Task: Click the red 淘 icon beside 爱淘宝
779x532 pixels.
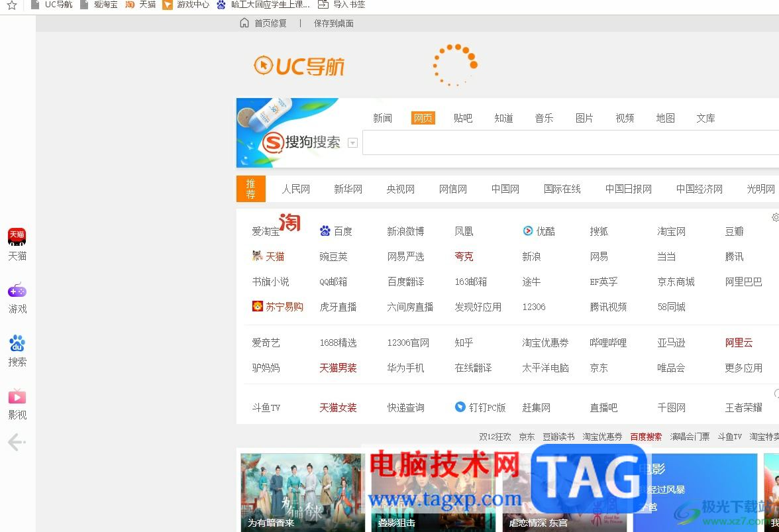Action: [289, 222]
